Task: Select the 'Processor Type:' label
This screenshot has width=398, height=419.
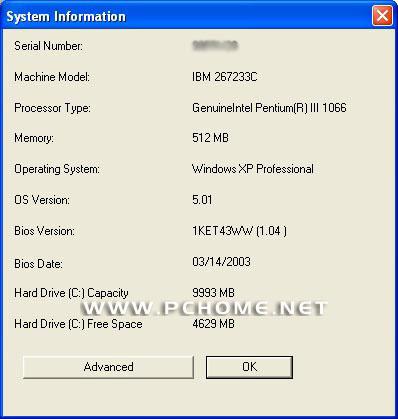Action: click(x=52, y=108)
